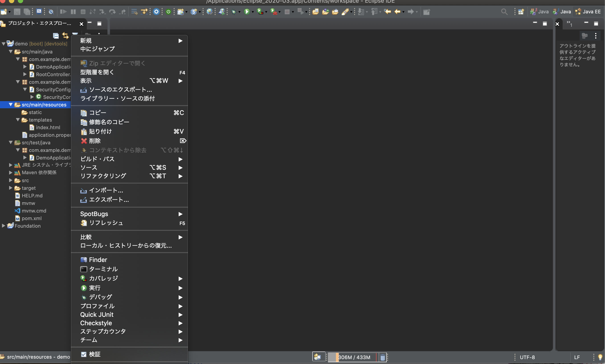Click the light bulb tip icon in status bar
This screenshot has width=605, height=364.
click(600, 357)
